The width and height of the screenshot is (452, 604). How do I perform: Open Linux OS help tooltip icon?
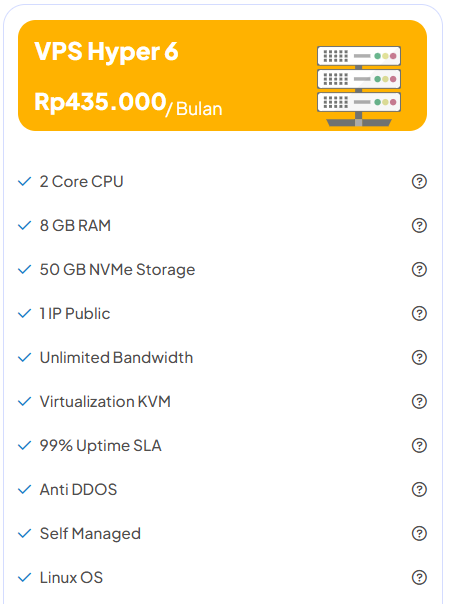tap(419, 577)
